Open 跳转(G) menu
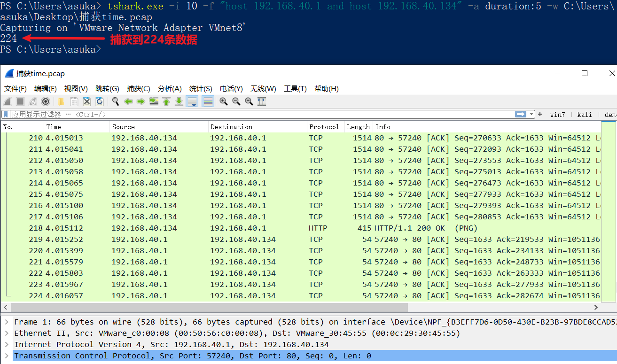617x364 pixels. coord(107,89)
